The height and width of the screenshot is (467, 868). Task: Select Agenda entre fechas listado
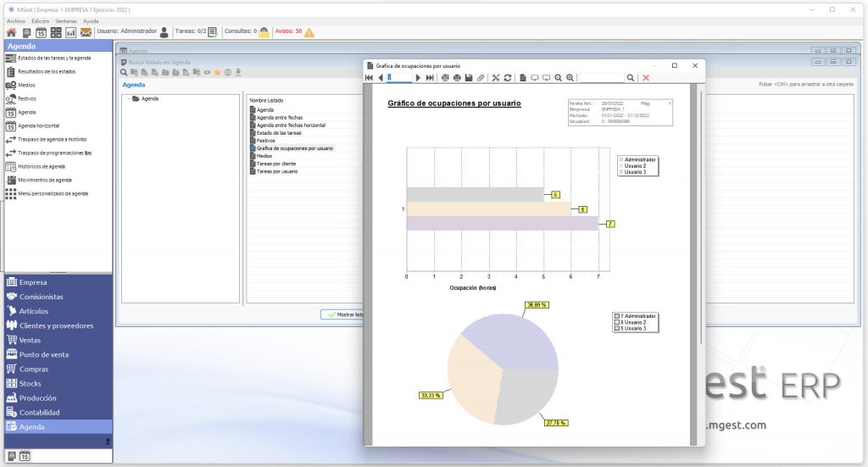click(280, 117)
